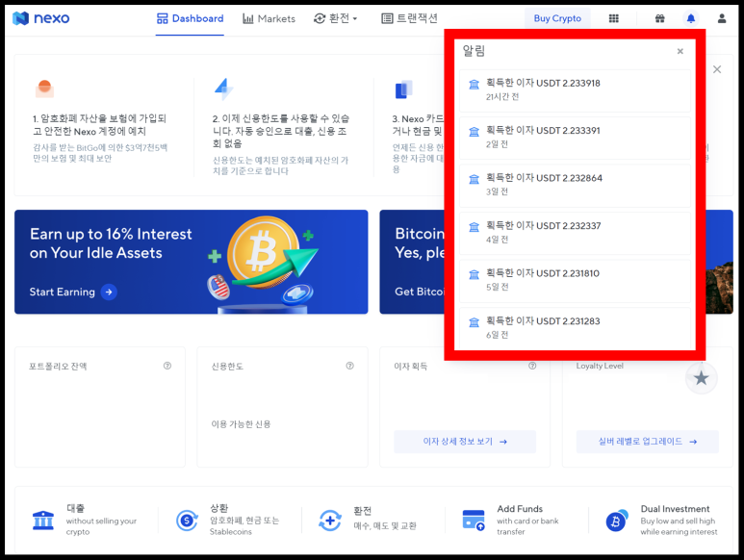
Task: Click Start Earning arrow button
Action: (x=109, y=292)
